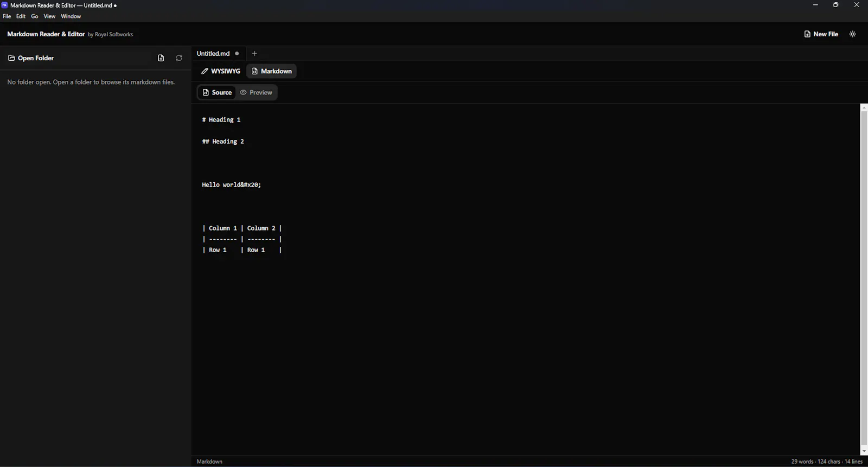Click the New File button
The image size is (868, 467).
pos(821,34)
